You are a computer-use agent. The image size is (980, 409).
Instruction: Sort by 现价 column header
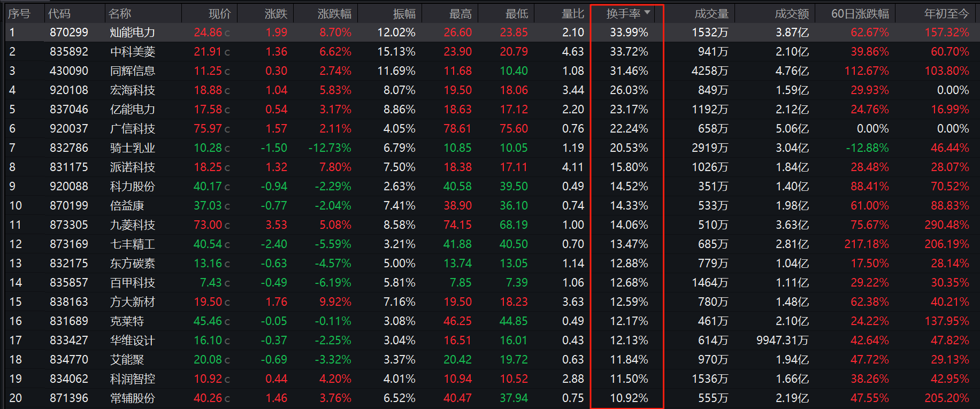tap(220, 14)
